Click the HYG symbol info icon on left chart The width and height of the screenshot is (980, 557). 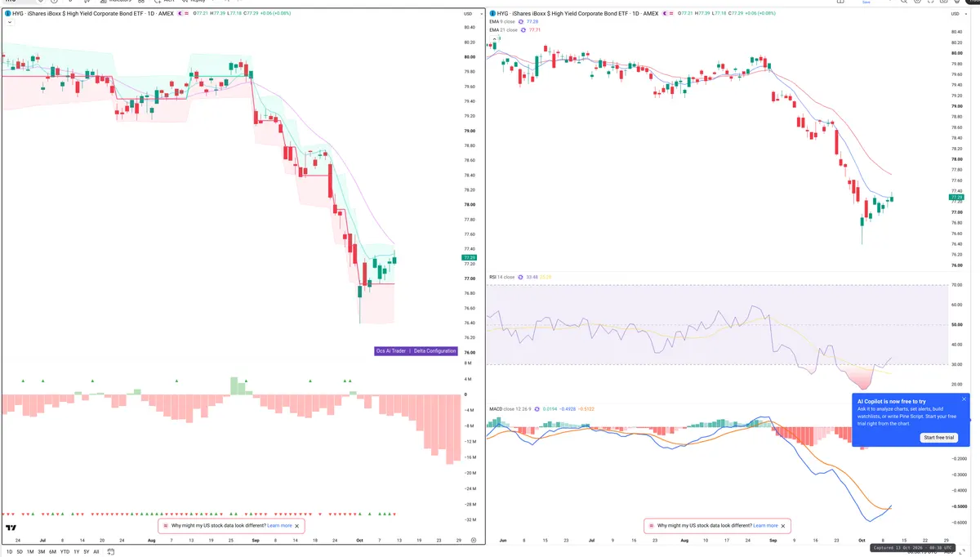(7, 14)
